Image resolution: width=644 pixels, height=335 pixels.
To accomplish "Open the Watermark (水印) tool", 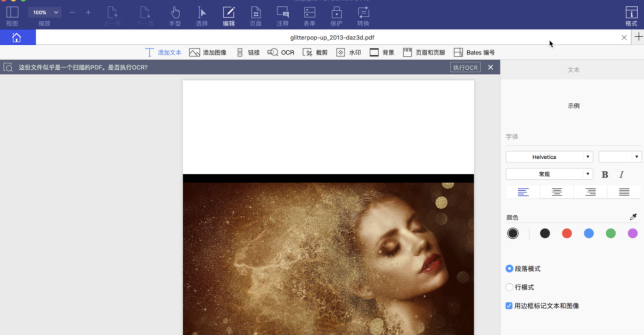I will pyautogui.click(x=348, y=52).
